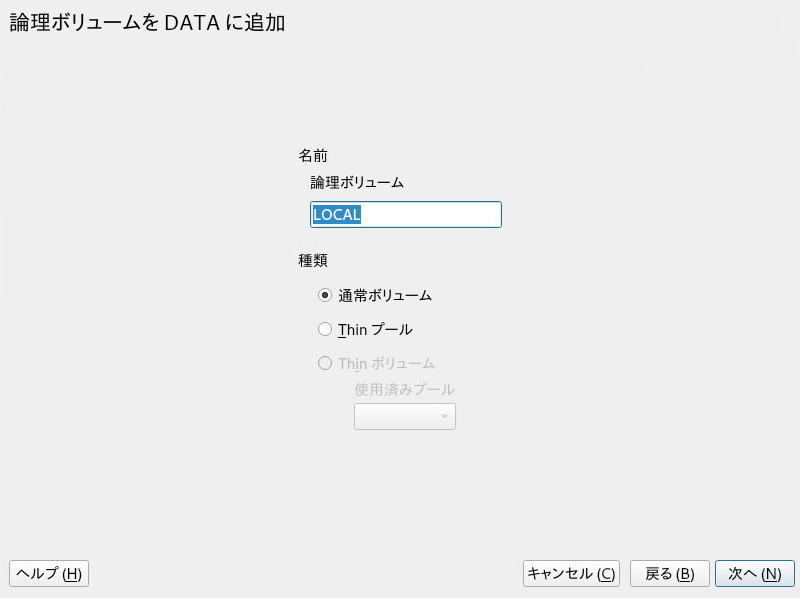Select the disabled Thin ボリューム radio button
Viewport: 800px width, 598px height.
(x=325, y=363)
